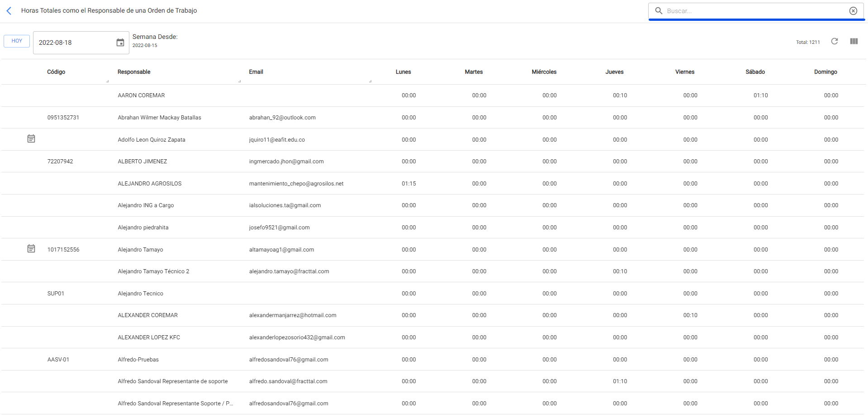This screenshot has width=868, height=418.
Task: Click the back arrow icon
Action: pos(9,11)
